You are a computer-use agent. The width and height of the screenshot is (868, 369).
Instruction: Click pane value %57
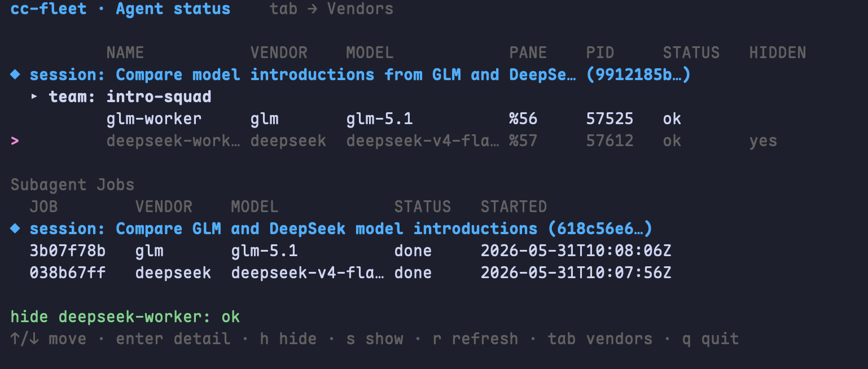(524, 140)
